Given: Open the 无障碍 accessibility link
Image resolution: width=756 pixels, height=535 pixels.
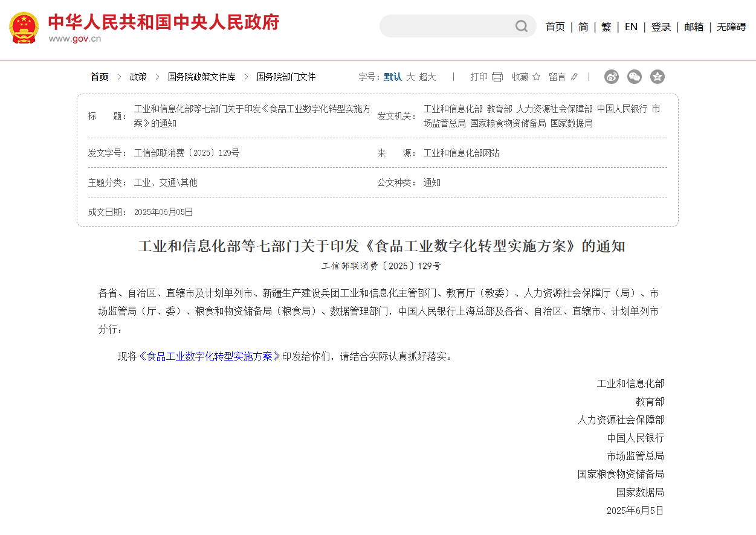Looking at the screenshot, I should point(731,27).
